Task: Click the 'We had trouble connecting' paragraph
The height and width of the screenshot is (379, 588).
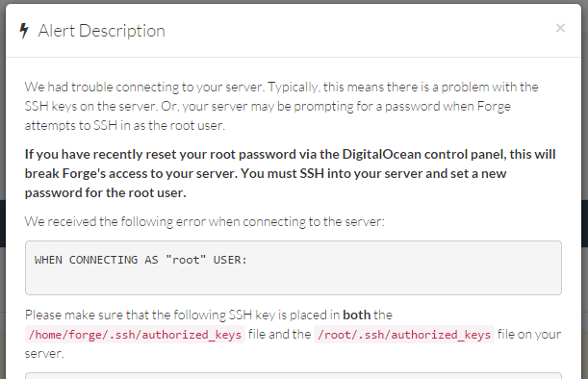Action: point(282,106)
